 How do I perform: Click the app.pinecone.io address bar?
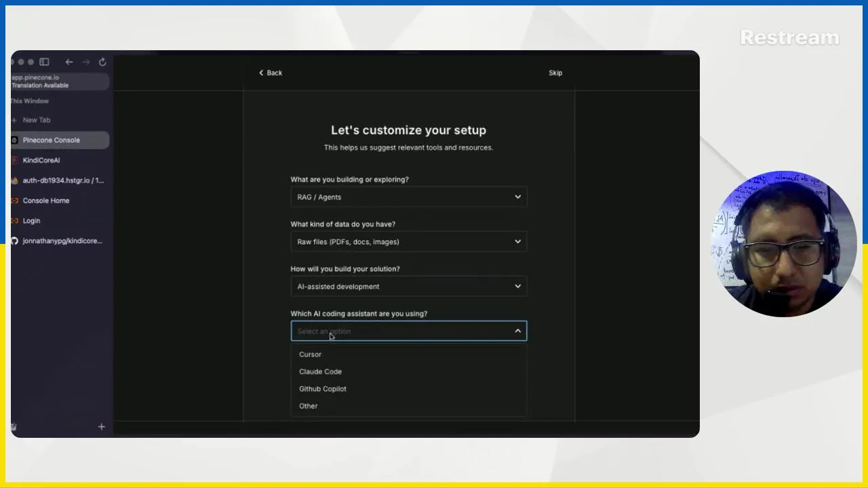click(60, 81)
